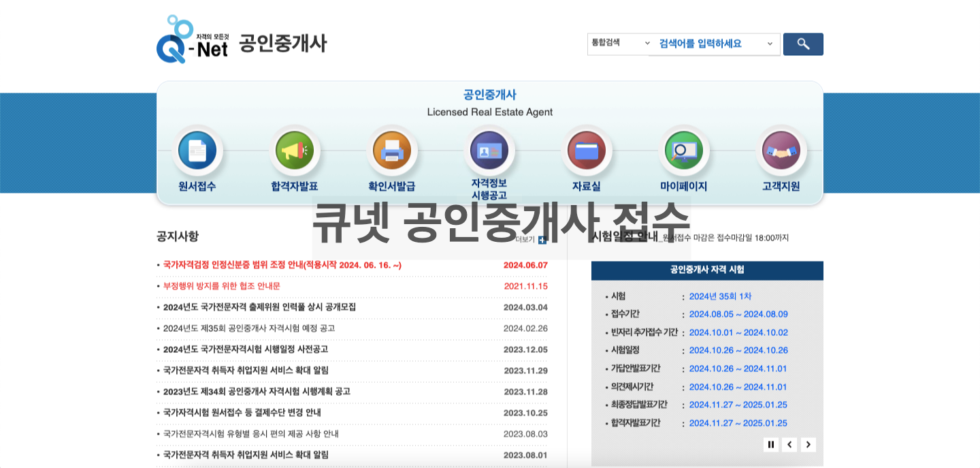Pause the exam schedule slideshow
This screenshot has height=468, width=980.
771,445
